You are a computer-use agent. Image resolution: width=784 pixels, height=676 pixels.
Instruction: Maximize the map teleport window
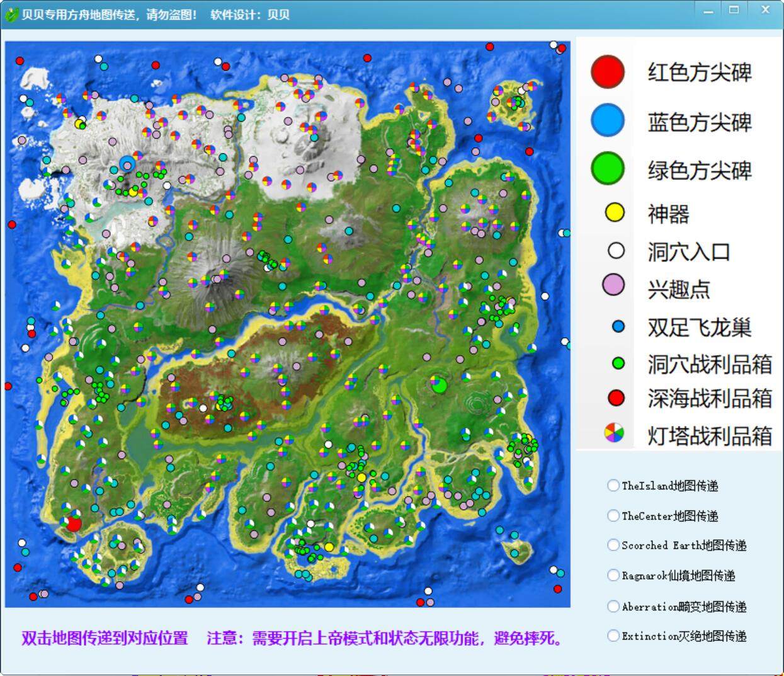pos(734,10)
